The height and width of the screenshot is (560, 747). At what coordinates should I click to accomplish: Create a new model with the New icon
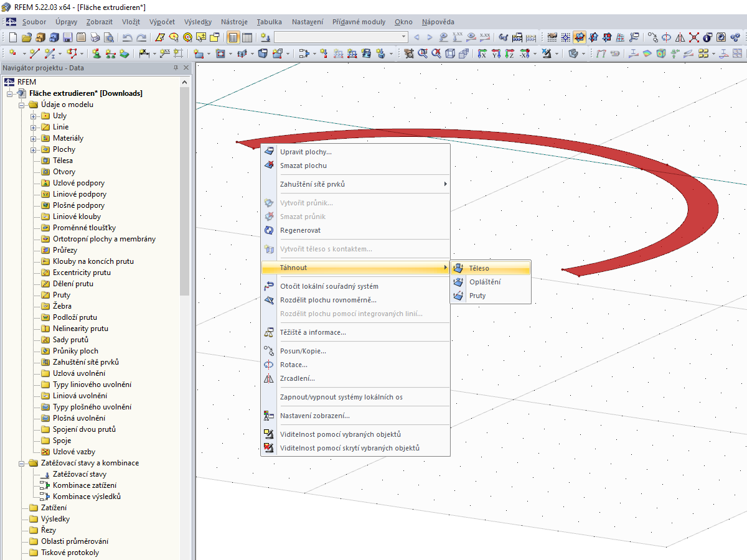[x=12, y=37]
